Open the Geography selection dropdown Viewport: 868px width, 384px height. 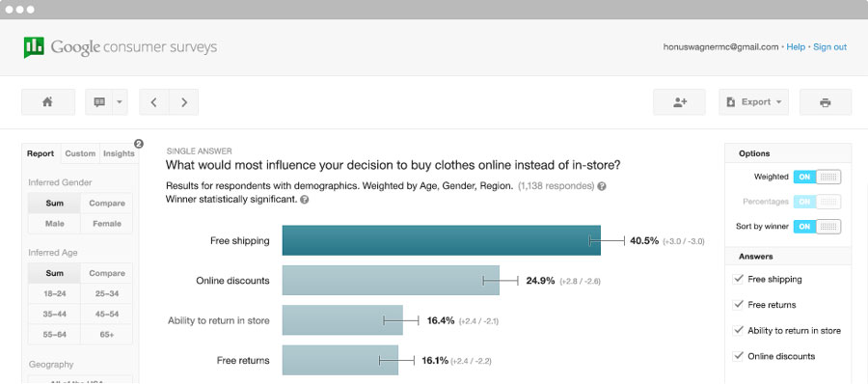click(x=80, y=379)
